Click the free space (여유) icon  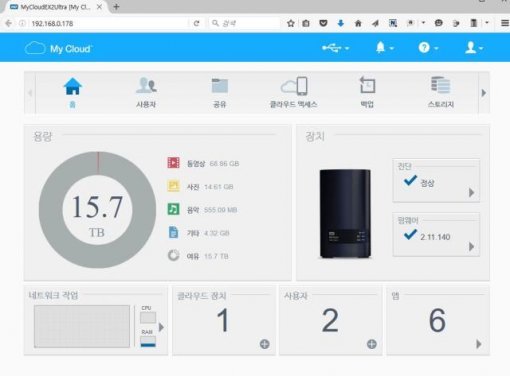[173, 256]
